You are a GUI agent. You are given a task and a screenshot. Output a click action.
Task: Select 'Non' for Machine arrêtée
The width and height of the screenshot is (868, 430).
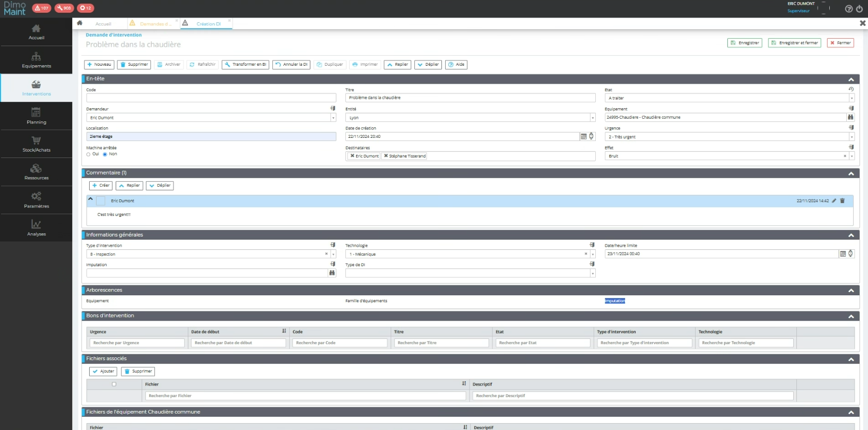coord(105,154)
